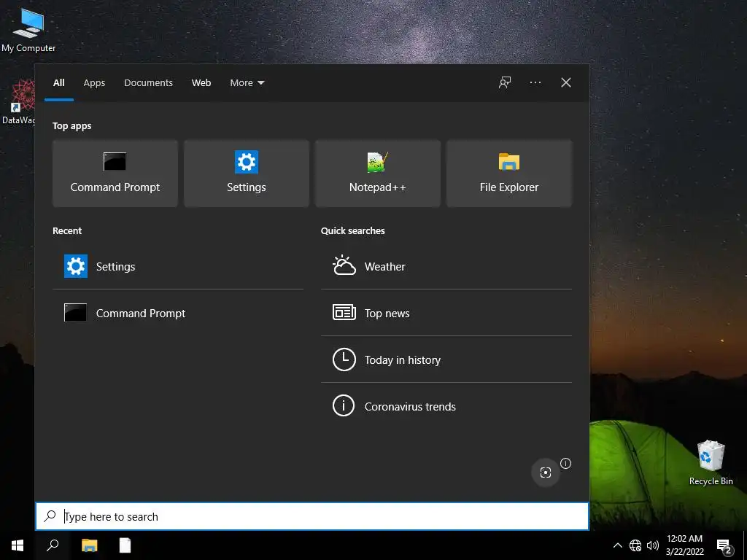Select Coronavirus trends quick search
The height and width of the screenshot is (560, 747).
coord(446,406)
